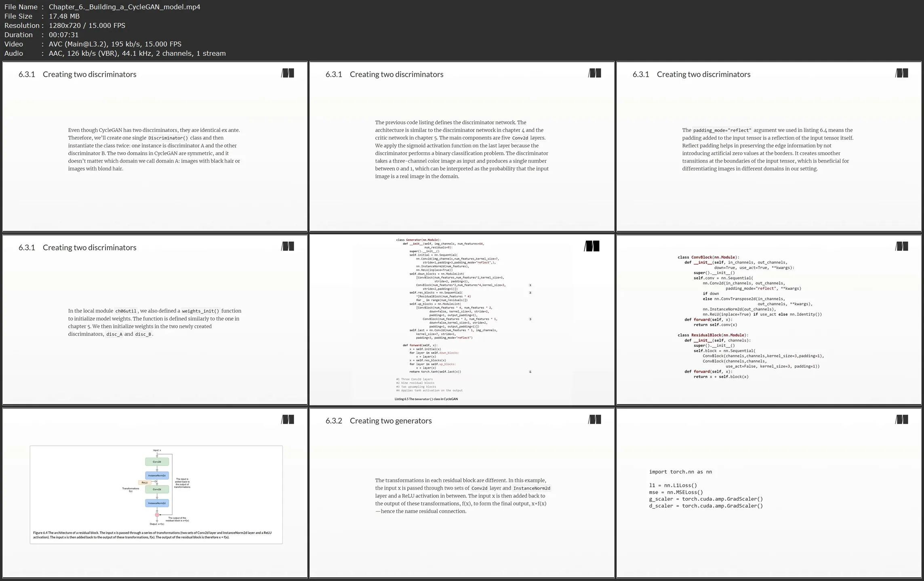Open the thumbnail starting 'Even though CycleGAN has two discriminators'
Screen dimensions: 924x581
point(155,146)
